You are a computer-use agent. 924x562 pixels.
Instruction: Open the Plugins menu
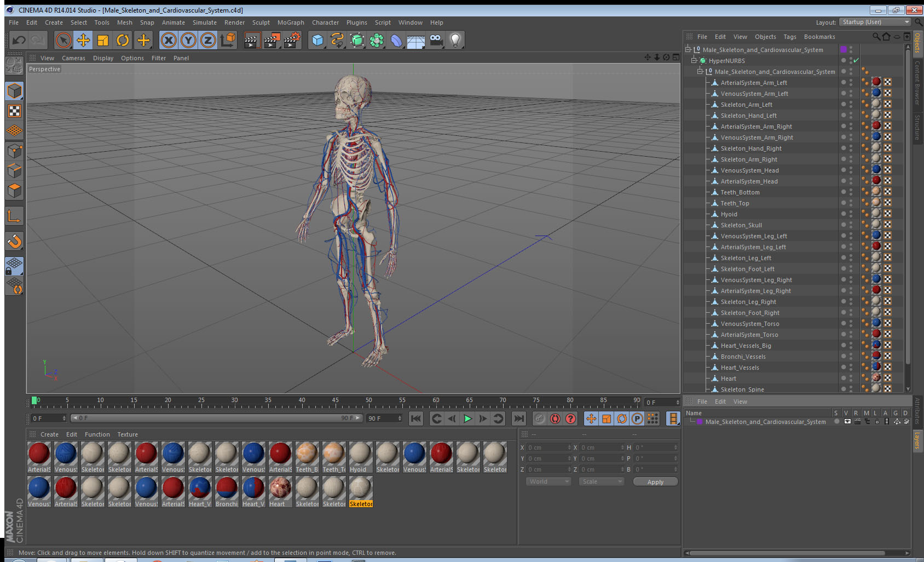(x=356, y=22)
